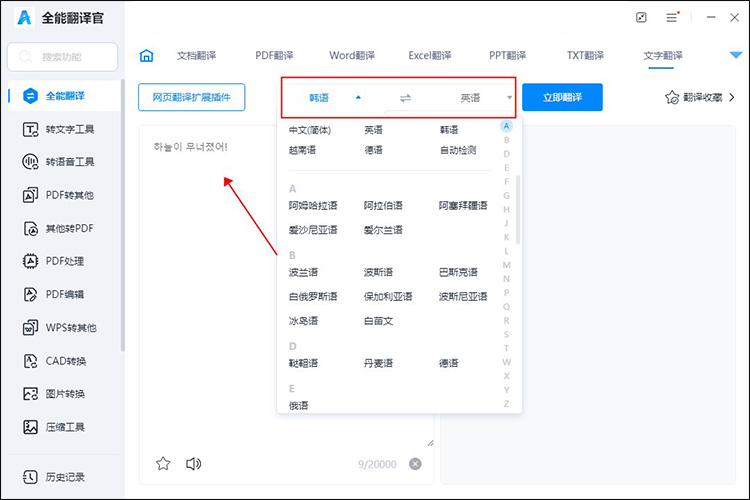
Task: Click the compact window mode icon
Action: [x=641, y=18]
